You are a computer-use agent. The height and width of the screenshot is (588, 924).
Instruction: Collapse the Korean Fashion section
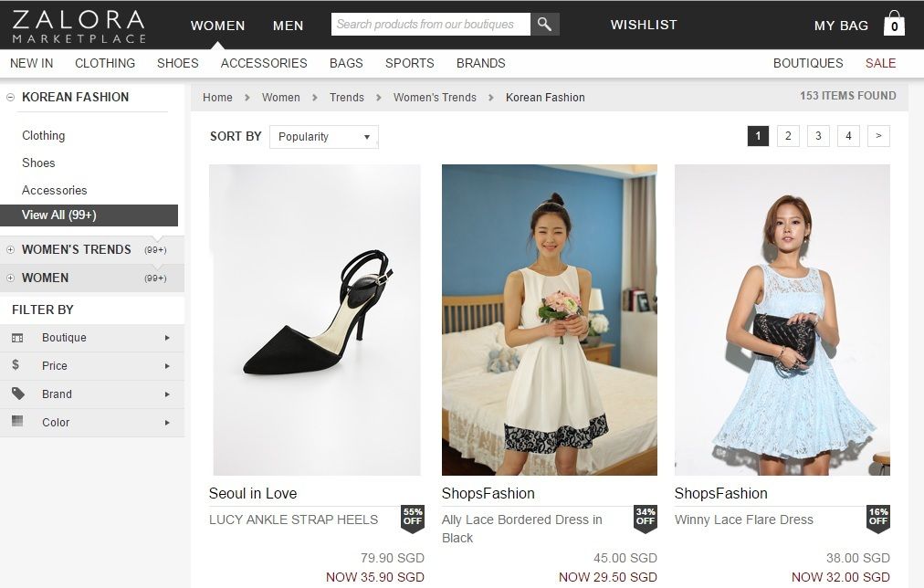10,97
